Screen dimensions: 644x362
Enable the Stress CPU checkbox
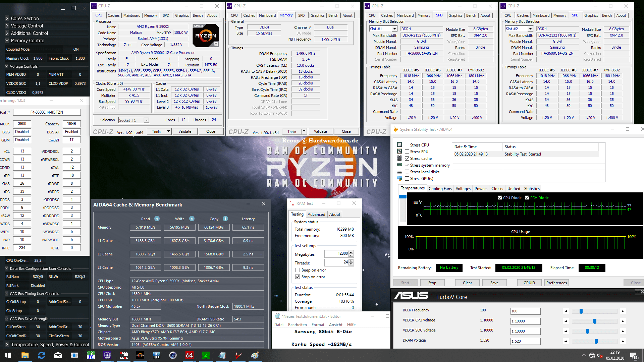pos(407,145)
